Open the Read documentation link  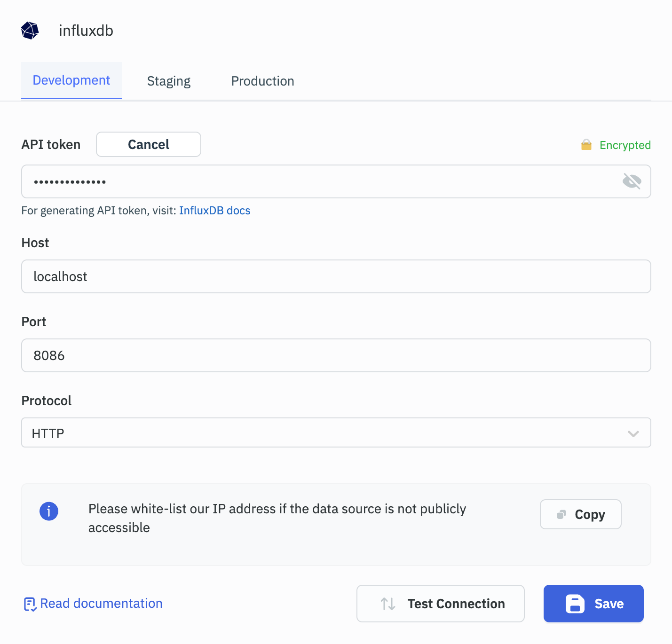(x=101, y=604)
